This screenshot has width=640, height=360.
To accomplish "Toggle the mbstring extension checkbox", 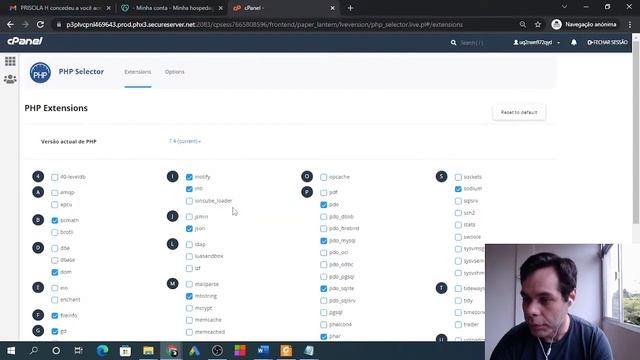I will [x=189, y=296].
